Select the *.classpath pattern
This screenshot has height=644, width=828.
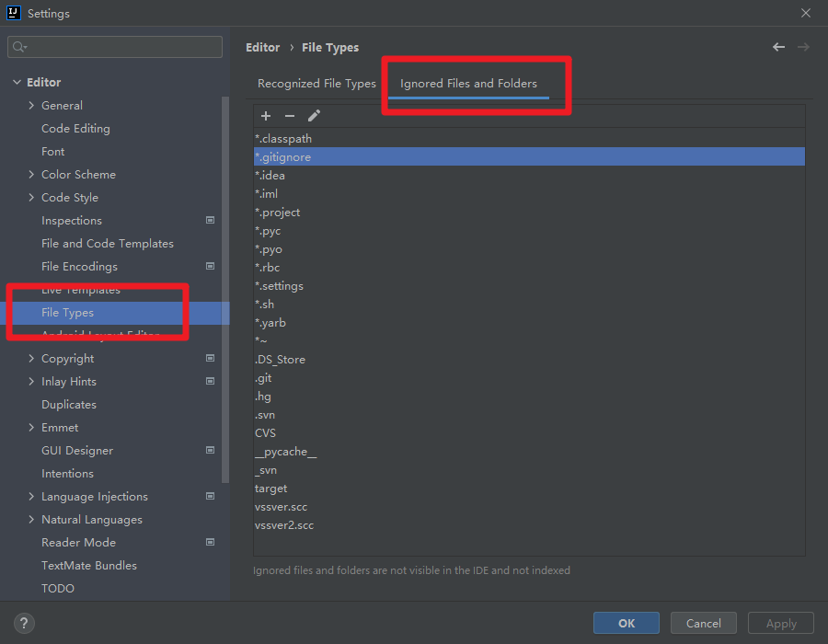tap(529, 138)
